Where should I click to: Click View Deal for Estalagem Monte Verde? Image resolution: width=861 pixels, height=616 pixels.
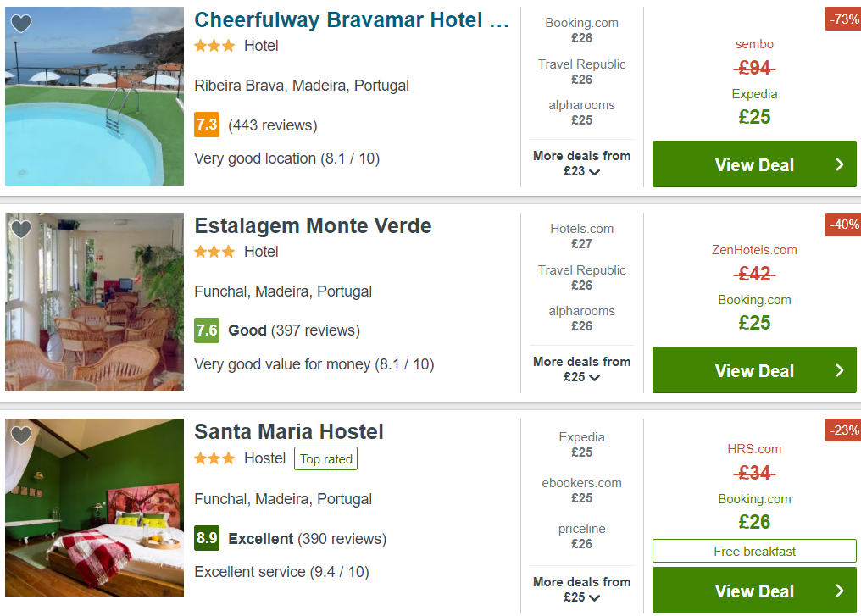754,370
